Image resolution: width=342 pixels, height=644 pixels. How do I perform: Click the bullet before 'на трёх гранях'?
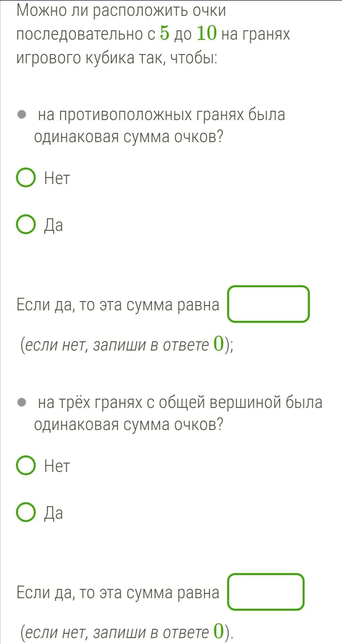[22, 402]
